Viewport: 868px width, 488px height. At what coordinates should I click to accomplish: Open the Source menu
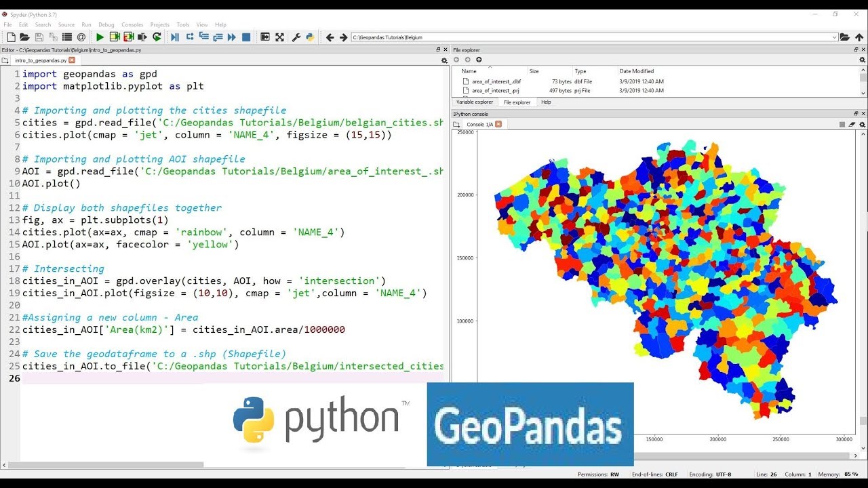coord(66,25)
